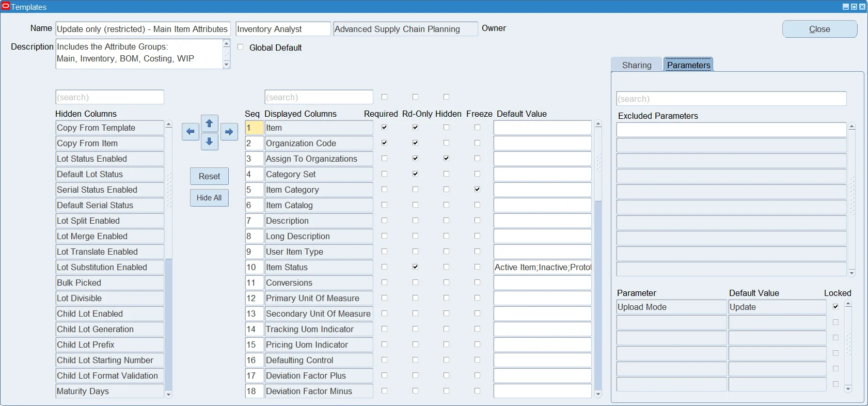Click the Oracle icon in title bar

tap(6, 7)
